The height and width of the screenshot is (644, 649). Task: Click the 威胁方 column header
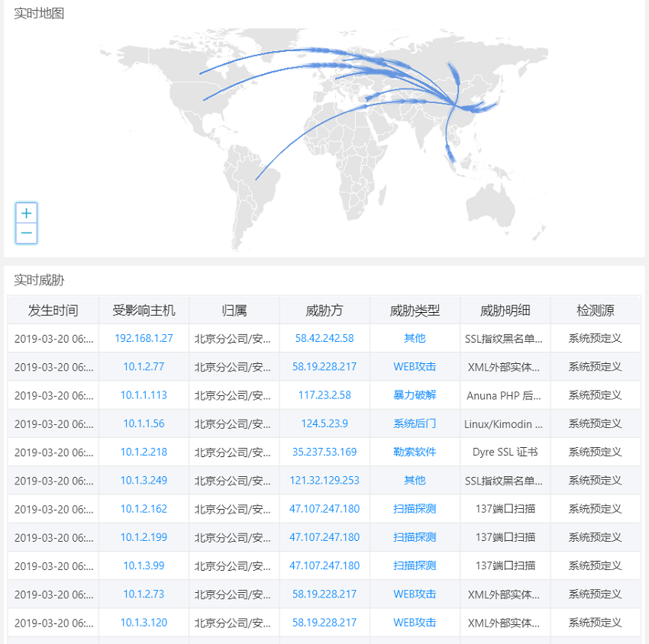point(324,311)
